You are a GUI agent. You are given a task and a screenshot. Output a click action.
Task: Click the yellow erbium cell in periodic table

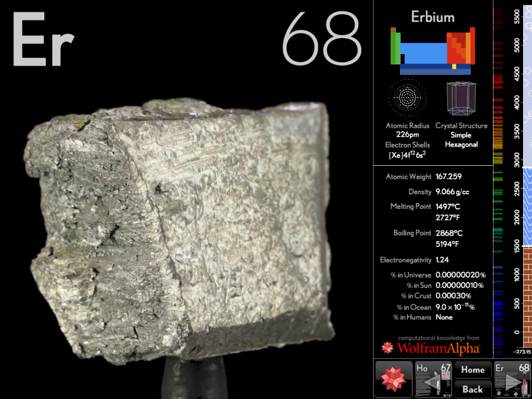click(454, 66)
